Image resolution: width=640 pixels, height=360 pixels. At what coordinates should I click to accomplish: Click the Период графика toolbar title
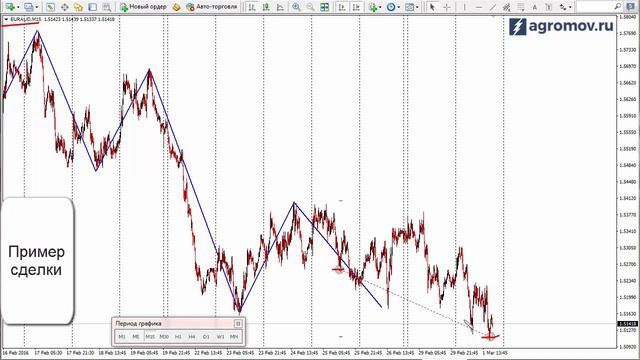coord(138,324)
